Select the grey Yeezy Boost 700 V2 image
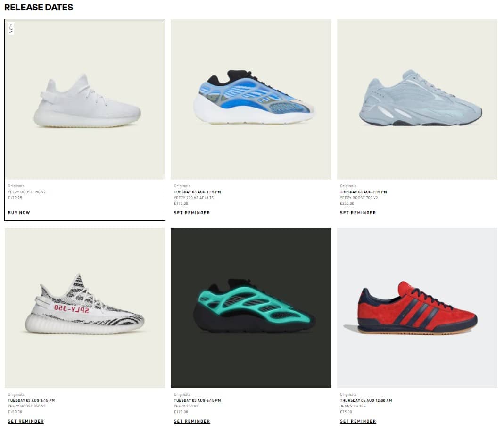The width and height of the screenshot is (504, 432). tap(417, 100)
